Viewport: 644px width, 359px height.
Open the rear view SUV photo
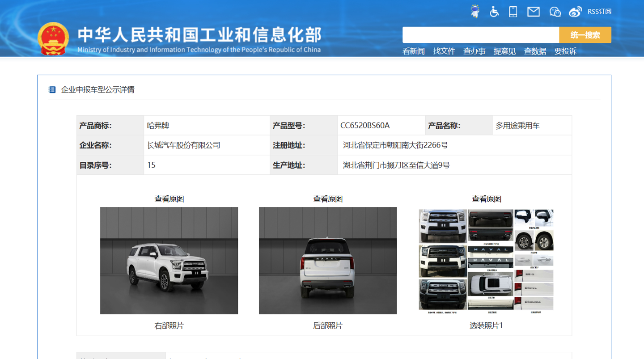[328, 261]
